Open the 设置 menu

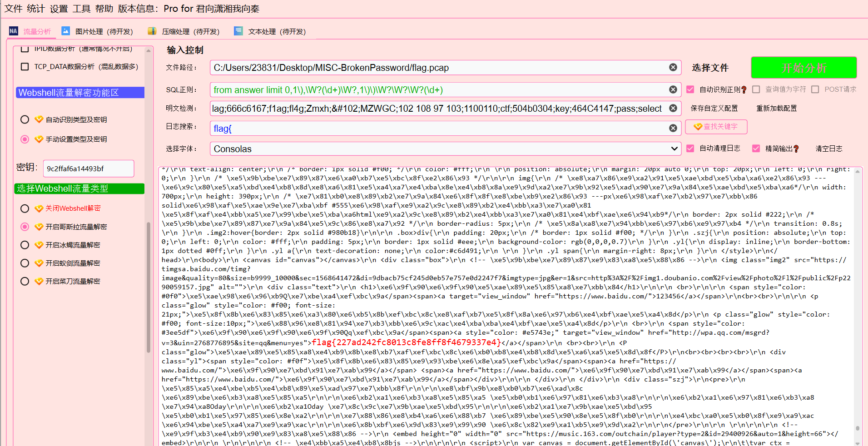click(59, 9)
